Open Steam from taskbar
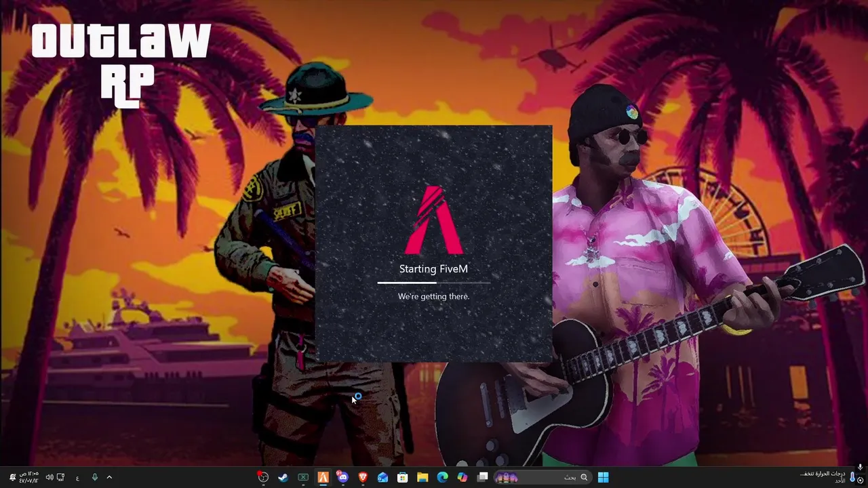 click(283, 477)
